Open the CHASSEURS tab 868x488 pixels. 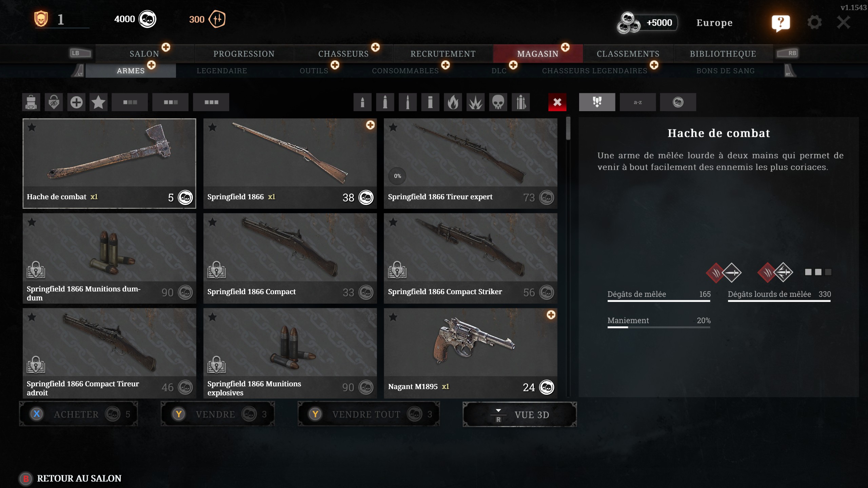(343, 54)
